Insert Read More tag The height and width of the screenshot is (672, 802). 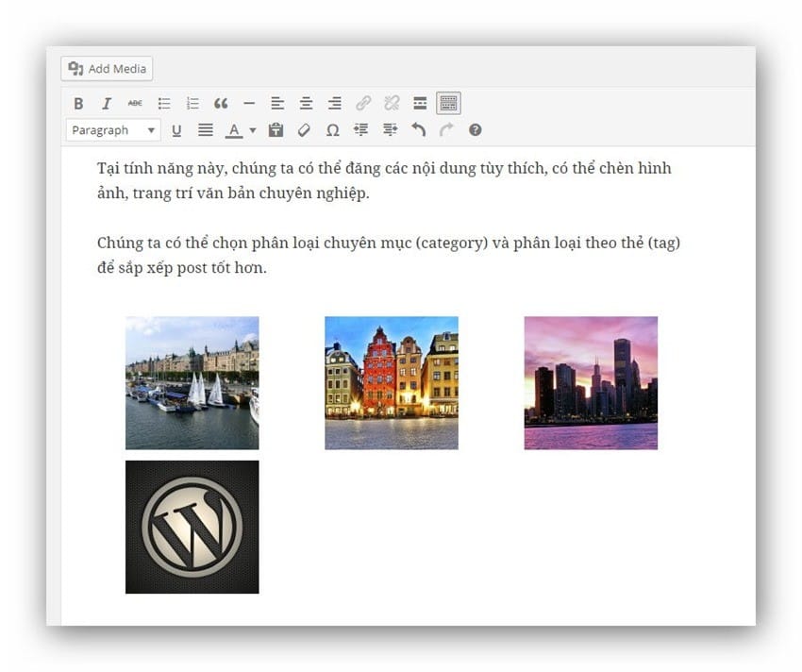(420, 104)
